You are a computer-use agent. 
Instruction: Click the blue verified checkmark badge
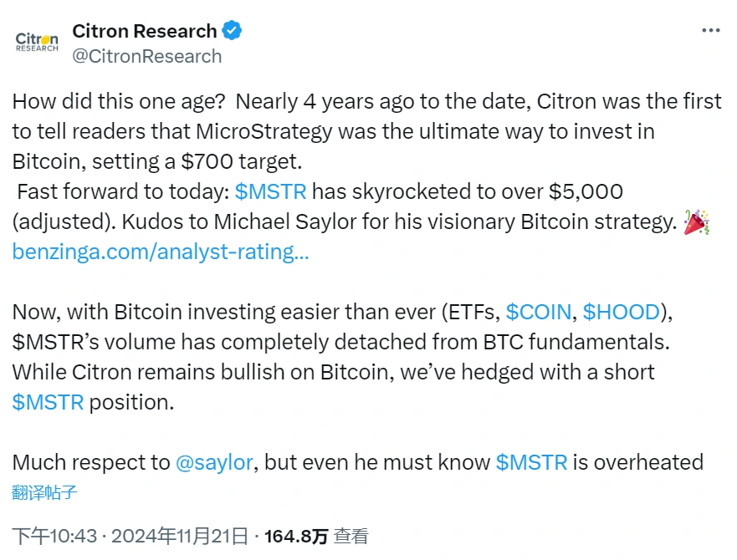tap(232, 31)
